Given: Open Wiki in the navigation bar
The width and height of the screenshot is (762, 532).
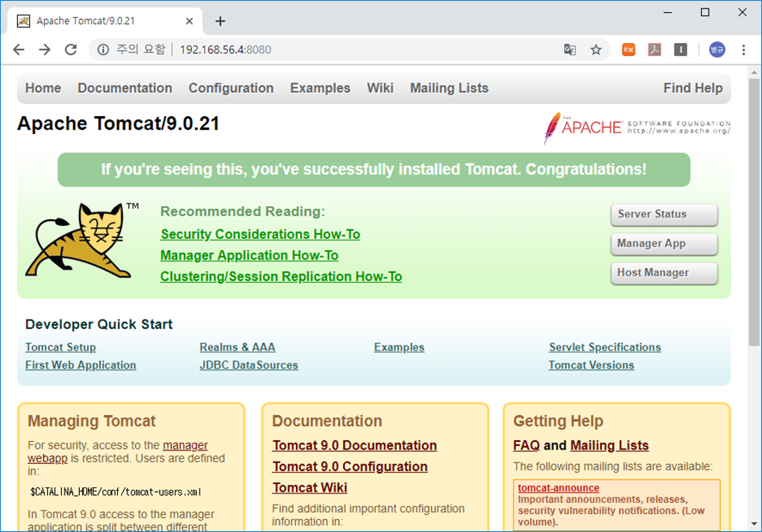Looking at the screenshot, I should tap(380, 88).
